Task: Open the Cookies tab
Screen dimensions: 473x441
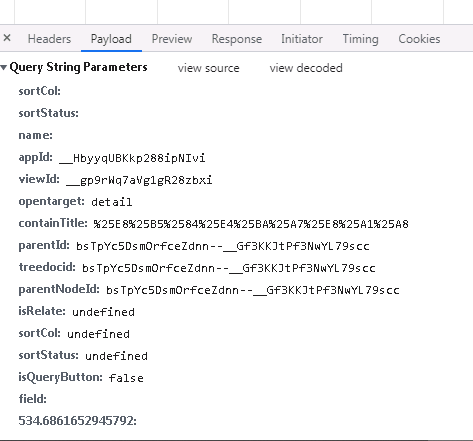Action: pyautogui.click(x=419, y=39)
